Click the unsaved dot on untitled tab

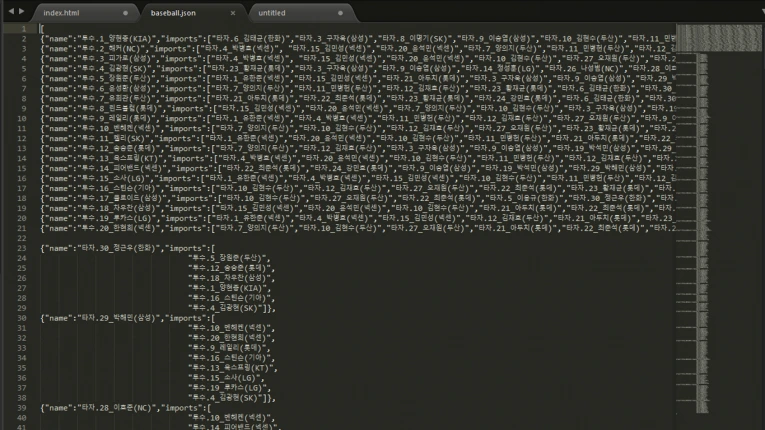click(x=341, y=13)
